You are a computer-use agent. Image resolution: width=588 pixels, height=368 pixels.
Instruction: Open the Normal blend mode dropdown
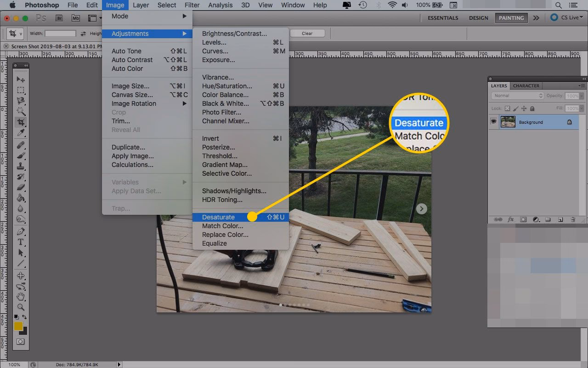[518, 96]
